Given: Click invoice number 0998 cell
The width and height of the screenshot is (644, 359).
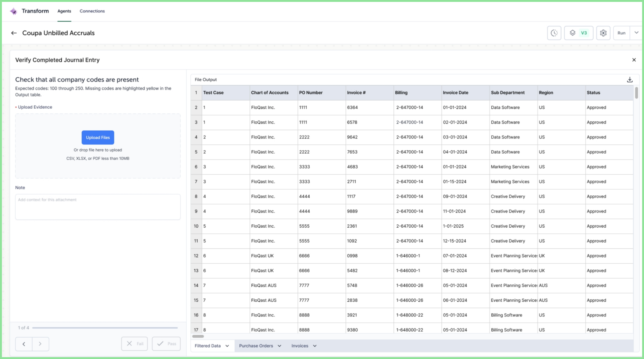Looking at the screenshot, I should 370,256.
